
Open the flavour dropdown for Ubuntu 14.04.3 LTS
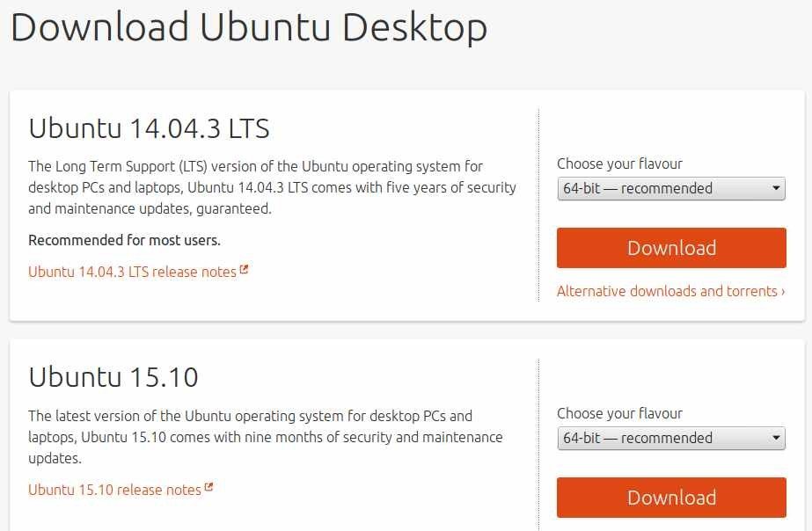670,188
